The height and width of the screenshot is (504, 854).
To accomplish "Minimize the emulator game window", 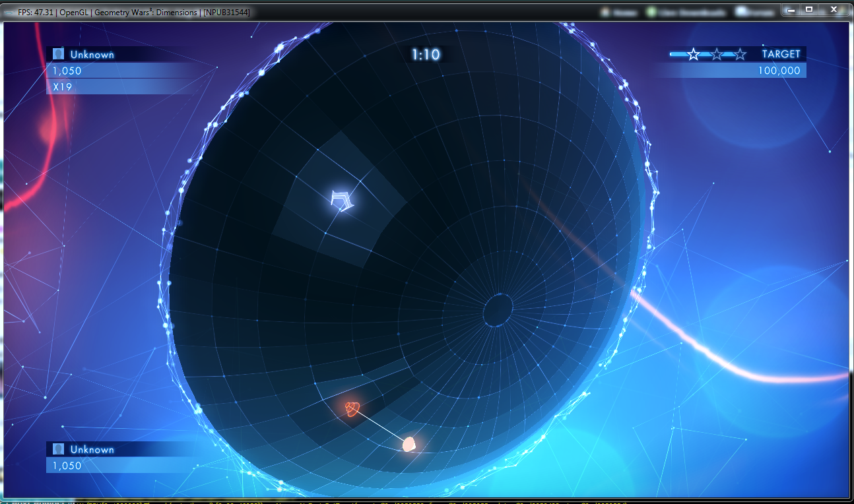I will pos(791,9).
